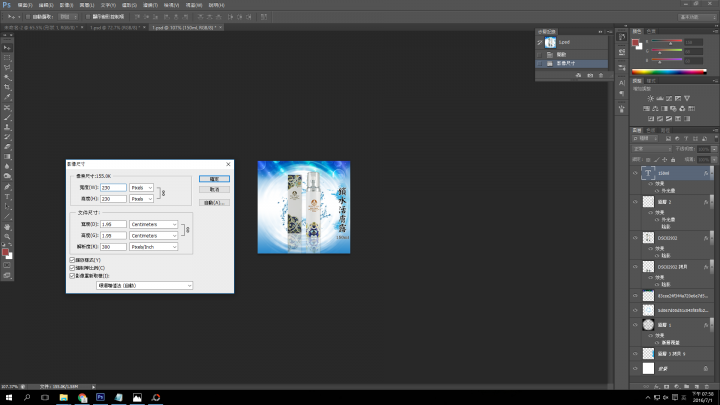Screen dimensions: 720x405
Task: Select the Crop tool in toolbar
Action: click(x=7, y=87)
